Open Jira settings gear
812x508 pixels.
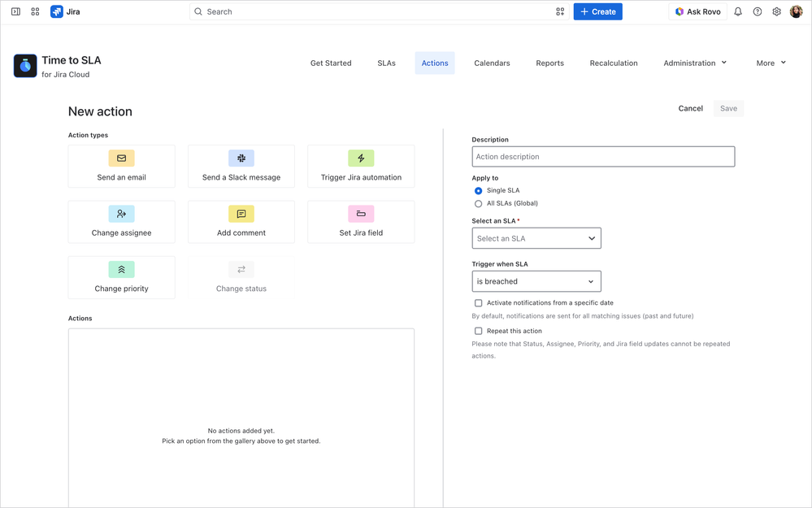776,11
